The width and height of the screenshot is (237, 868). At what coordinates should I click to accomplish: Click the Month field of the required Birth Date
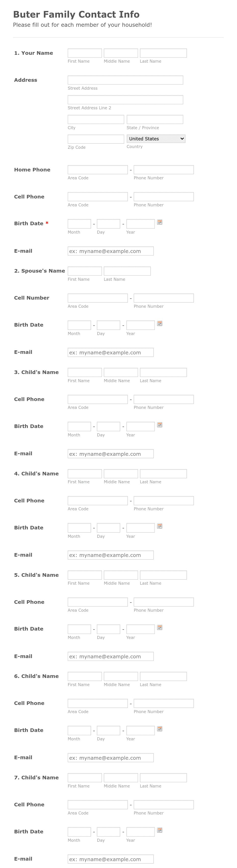79,223
